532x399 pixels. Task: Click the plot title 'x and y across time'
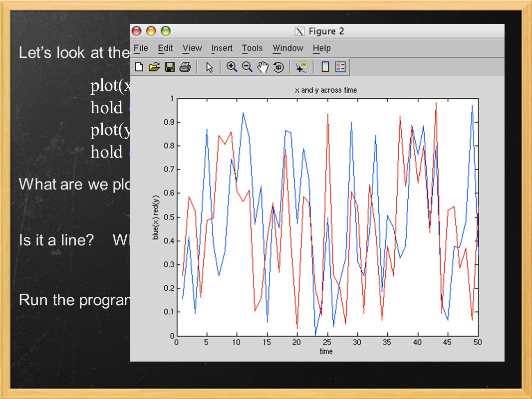pyautogui.click(x=326, y=90)
